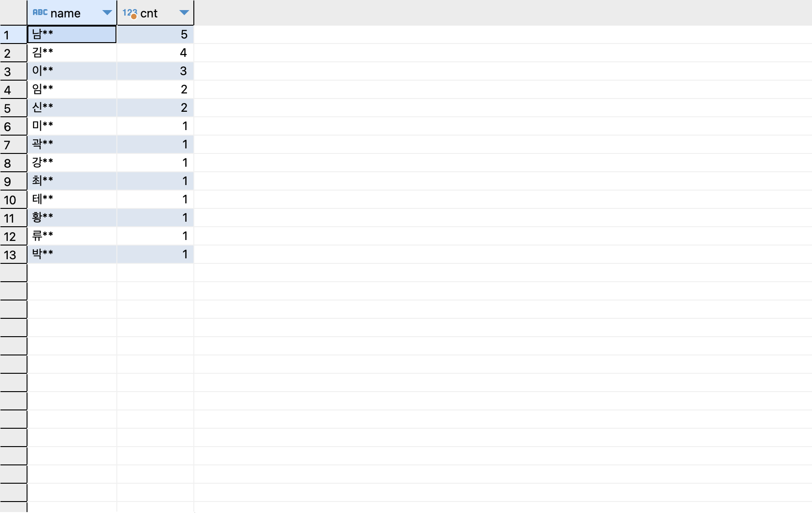This screenshot has height=513, width=812.
Task: Select row number 11 header
Action: coord(13,218)
